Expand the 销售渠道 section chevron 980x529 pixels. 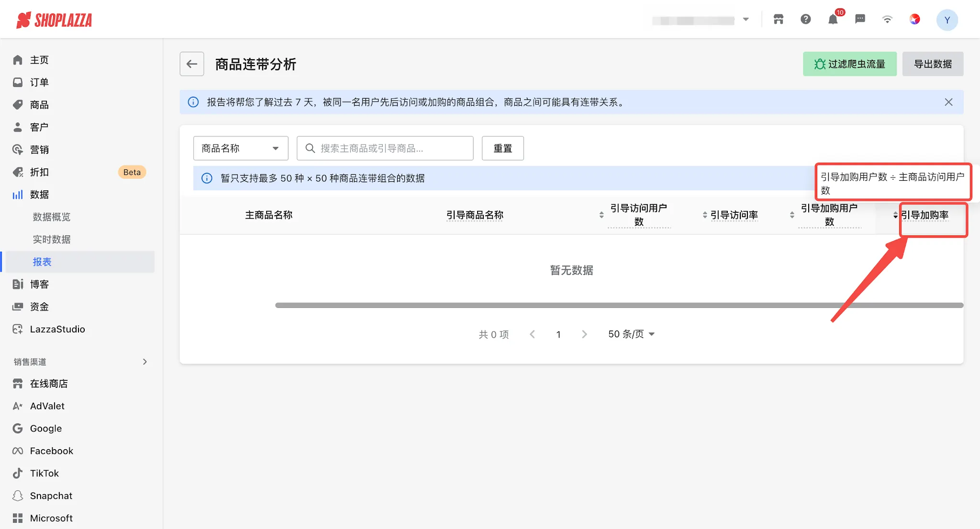coord(145,362)
